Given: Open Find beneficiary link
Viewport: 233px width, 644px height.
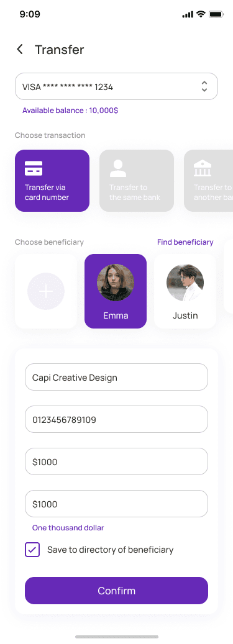Looking at the screenshot, I should 185,242.
